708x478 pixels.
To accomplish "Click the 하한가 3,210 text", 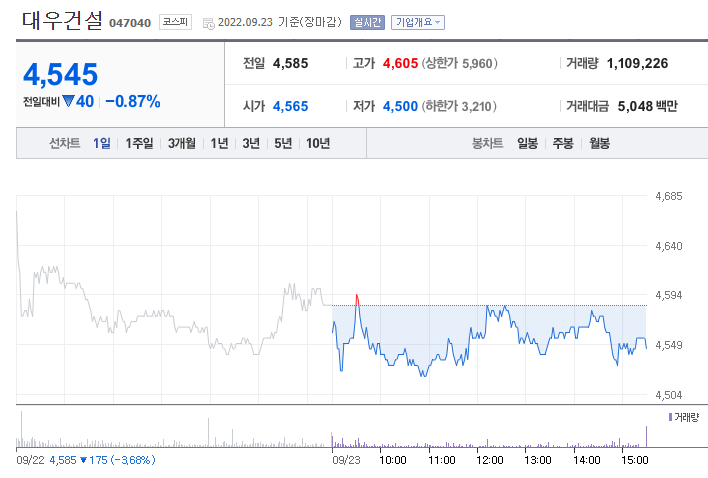I will coord(459,107).
